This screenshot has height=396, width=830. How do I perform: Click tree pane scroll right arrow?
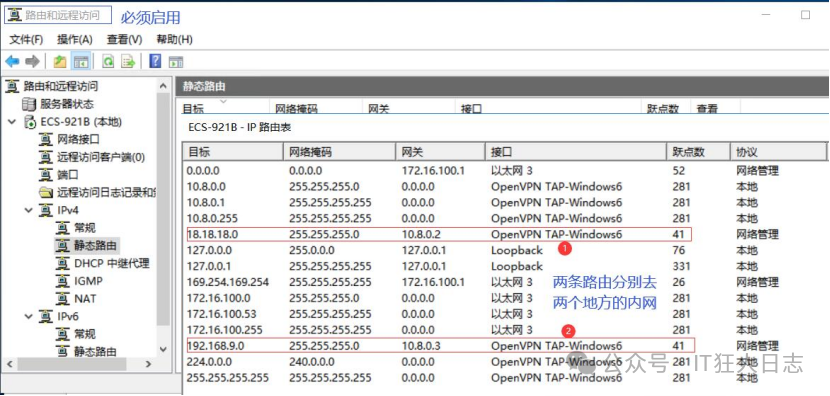click(149, 364)
